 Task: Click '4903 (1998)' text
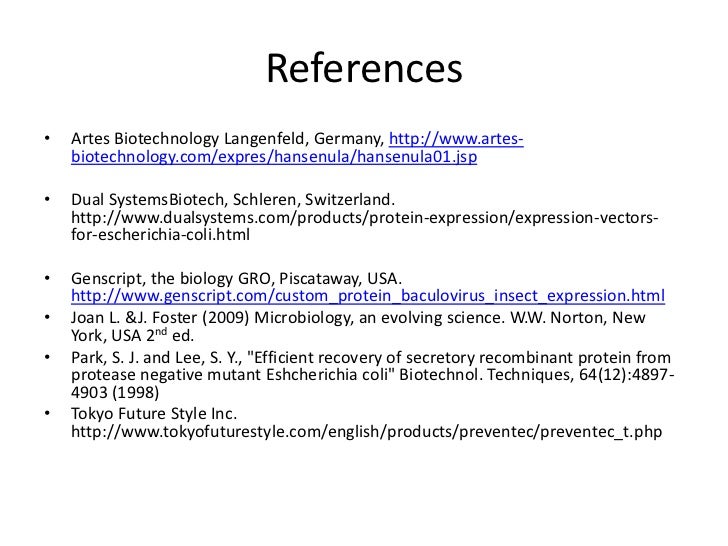click(x=115, y=392)
